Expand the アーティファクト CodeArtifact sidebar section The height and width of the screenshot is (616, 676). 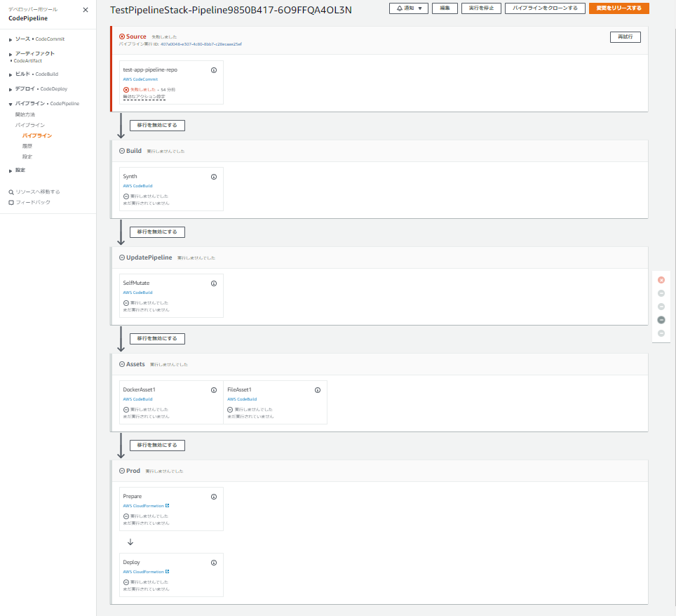point(11,54)
